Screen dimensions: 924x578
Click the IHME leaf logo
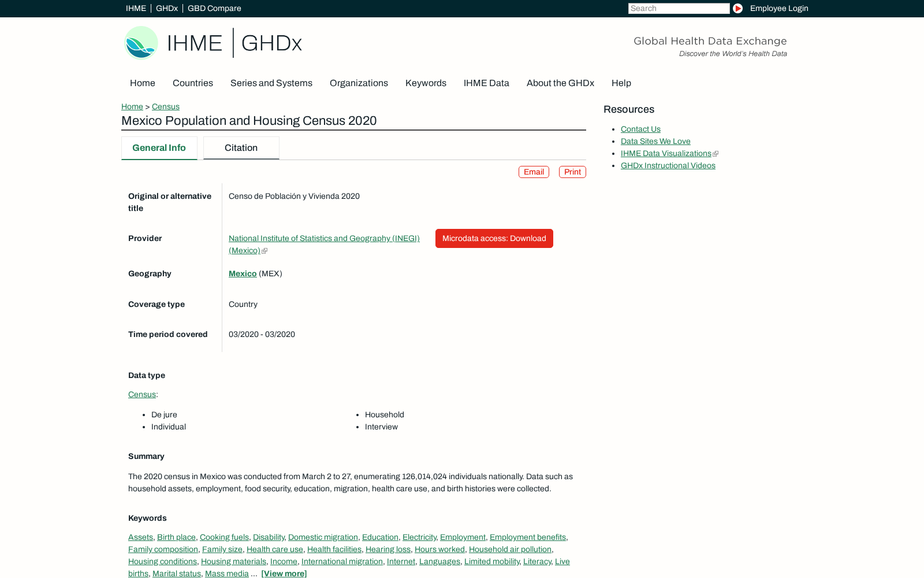[x=141, y=43]
